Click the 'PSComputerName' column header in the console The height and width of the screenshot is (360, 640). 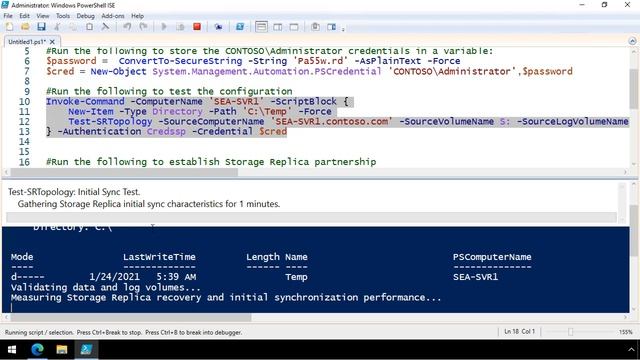click(492, 257)
